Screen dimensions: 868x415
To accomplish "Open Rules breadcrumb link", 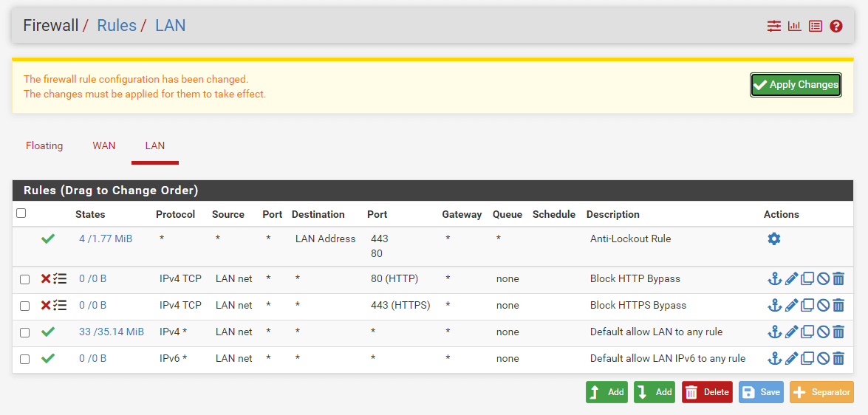I will pos(117,25).
